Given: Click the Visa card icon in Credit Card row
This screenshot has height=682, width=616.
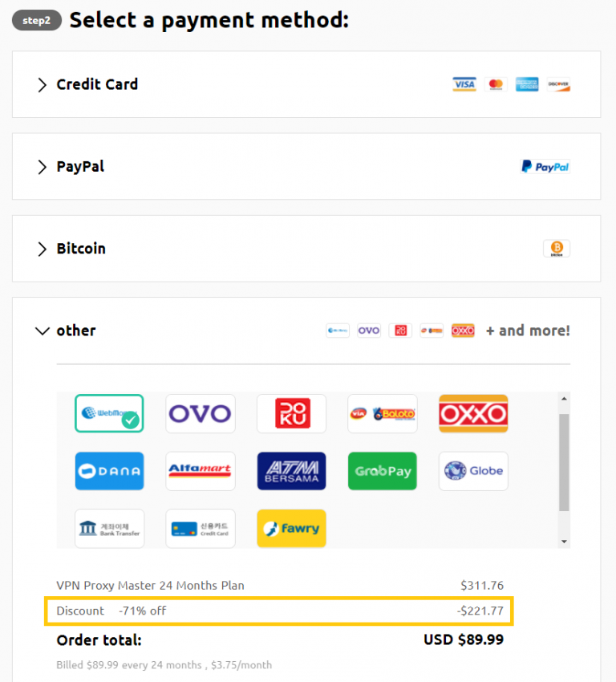Looking at the screenshot, I should click(x=464, y=83).
